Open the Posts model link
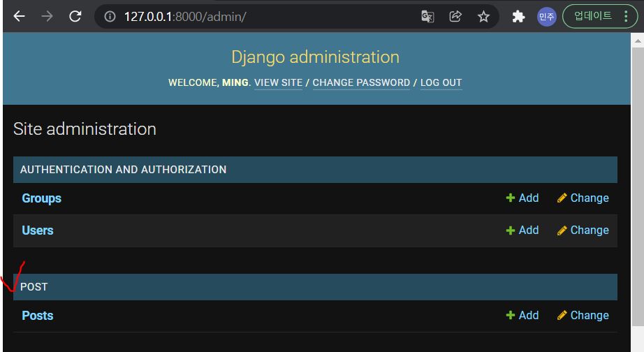This screenshot has width=644, height=352. pyautogui.click(x=38, y=316)
